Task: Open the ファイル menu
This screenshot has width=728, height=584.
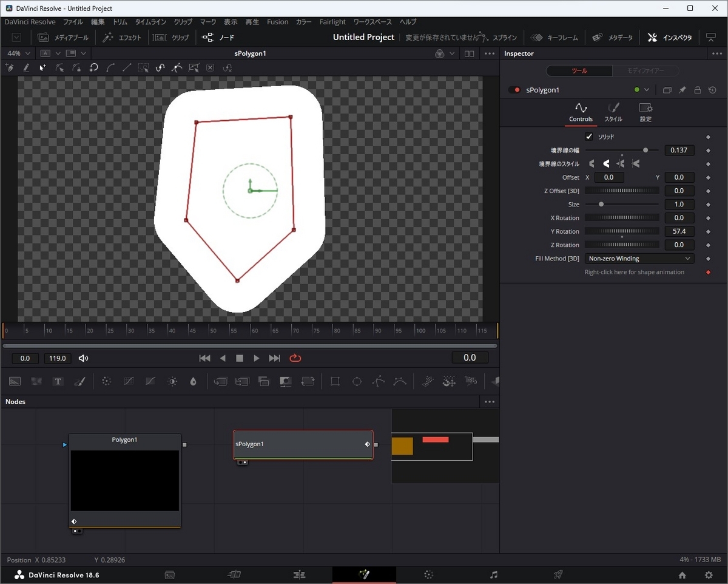Action: click(x=73, y=22)
